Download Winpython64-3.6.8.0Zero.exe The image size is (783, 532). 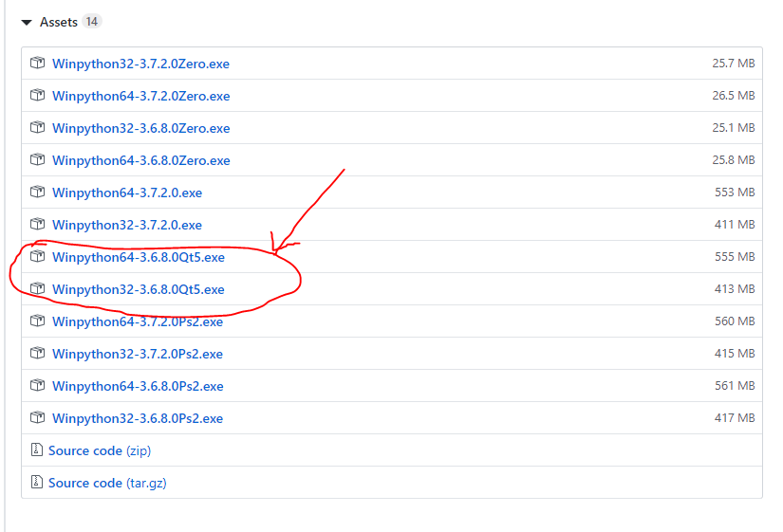pyautogui.click(x=140, y=160)
